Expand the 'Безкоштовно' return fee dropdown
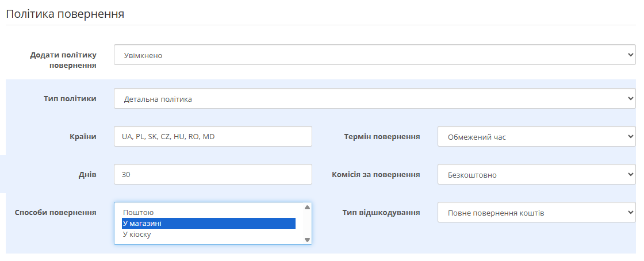Image resolution: width=644 pixels, height=261 pixels. (536, 175)
